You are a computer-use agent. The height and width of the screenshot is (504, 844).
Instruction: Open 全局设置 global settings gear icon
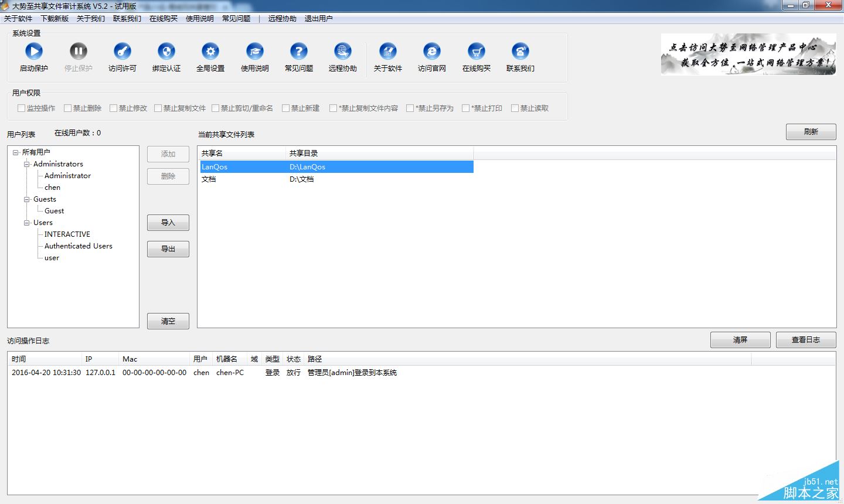210,52
